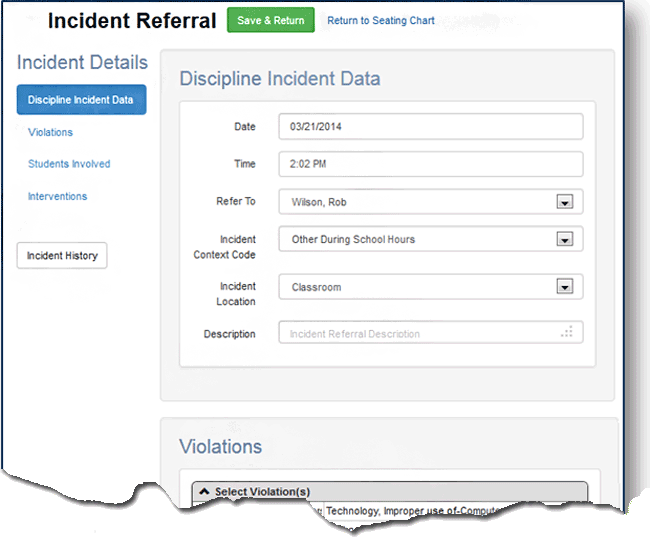The width and height of the screenshot is (650, 542).
Task: Go to the Violations sidebar link
Action: [x=50, y=132]
